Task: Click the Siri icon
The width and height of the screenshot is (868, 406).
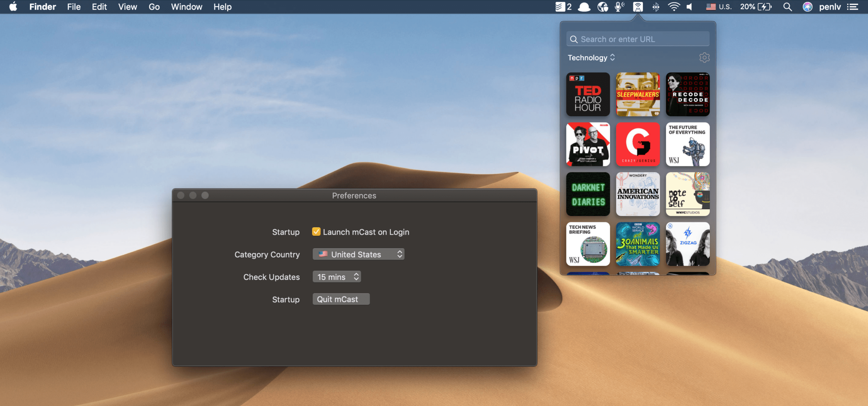Action: [807, 7]
